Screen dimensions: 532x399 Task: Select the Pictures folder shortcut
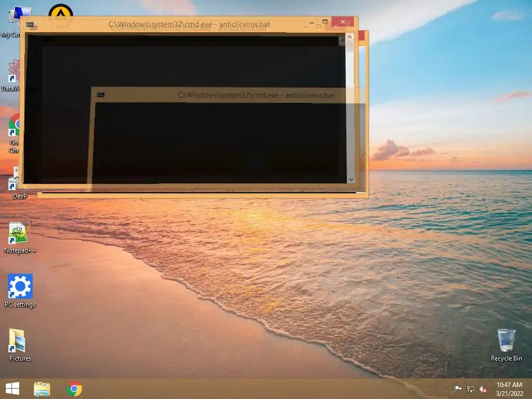[x=20, y=345]
